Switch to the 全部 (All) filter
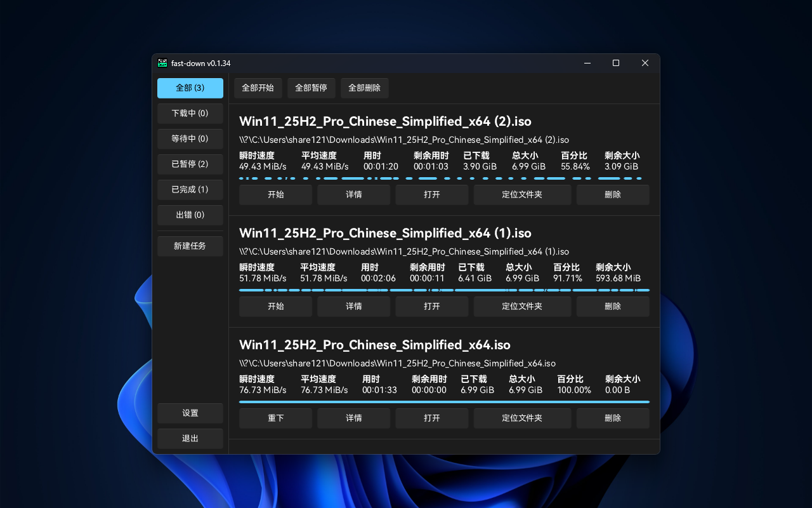 (190, 88)
